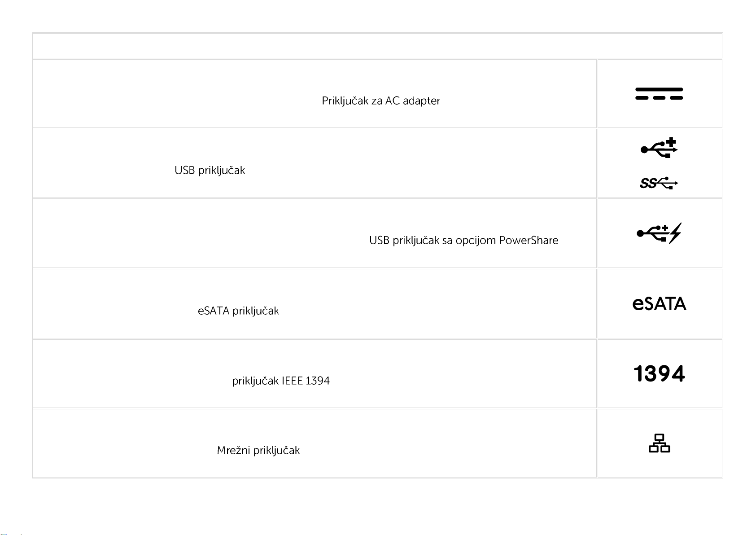Click the plus sign on the USB icon
Viewport: 756px width, 535px height.
tap(671, 143)
